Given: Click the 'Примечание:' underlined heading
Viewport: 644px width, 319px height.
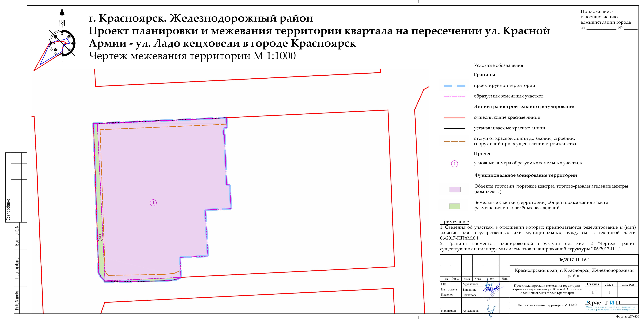Looking at the screenshot, I should pyautogui.click(x=455, y=222).
